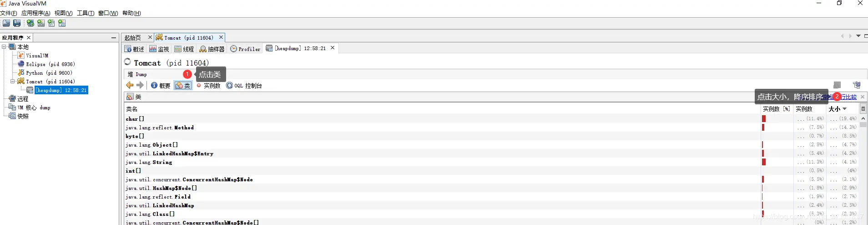This screenshot has width=868, height=225.
Task: Minimize the 应用程序 side panel
Action: tap(114, 38)
